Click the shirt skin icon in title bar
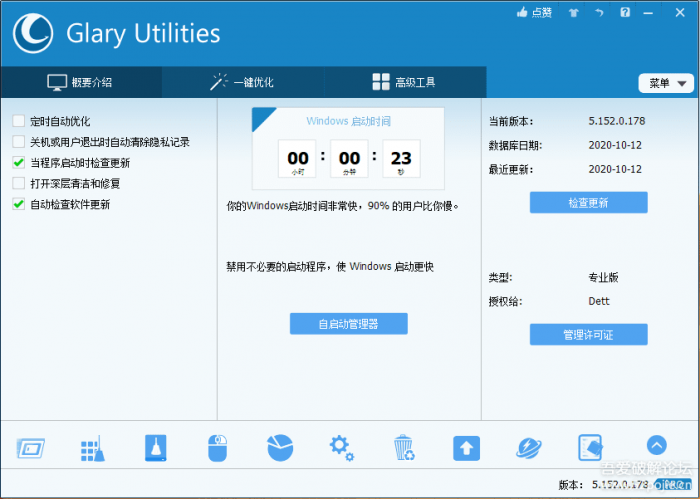Viewport: 700px width, 499px height. 574,13
